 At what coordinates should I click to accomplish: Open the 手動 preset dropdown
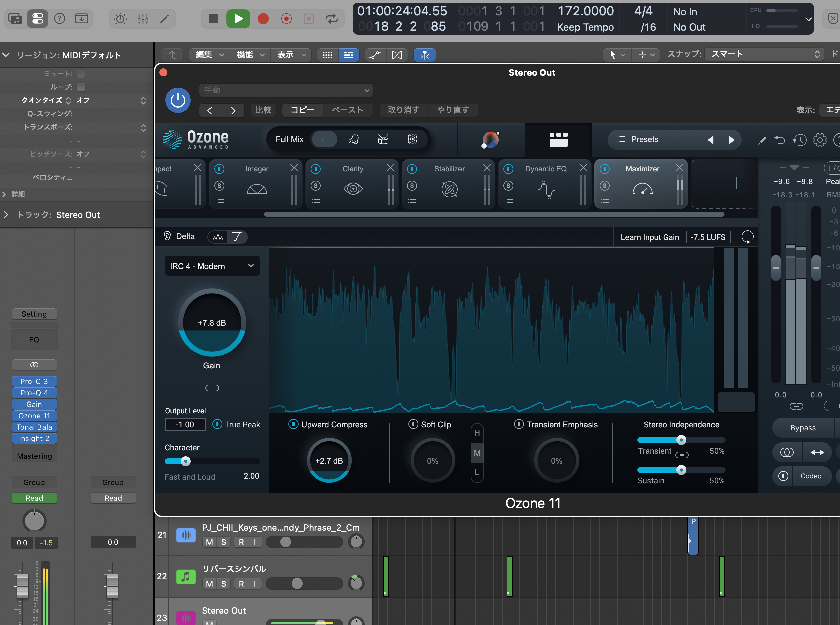[286, 90]
